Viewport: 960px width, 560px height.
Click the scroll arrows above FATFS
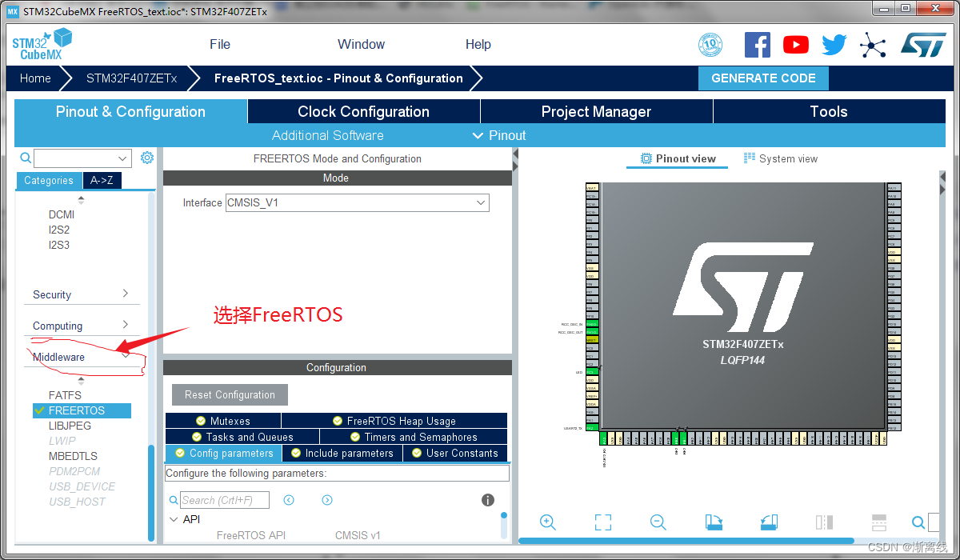tap(81, 381)
